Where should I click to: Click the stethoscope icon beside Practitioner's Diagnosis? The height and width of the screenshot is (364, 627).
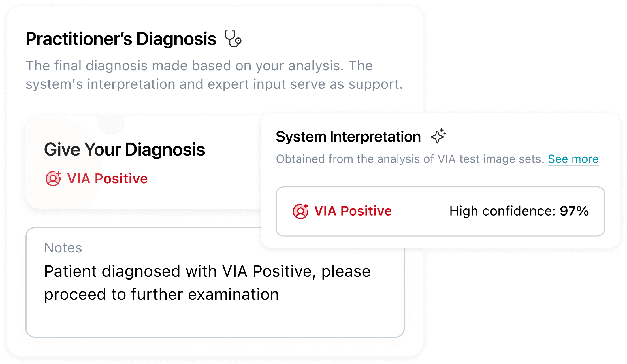(233, 39)
